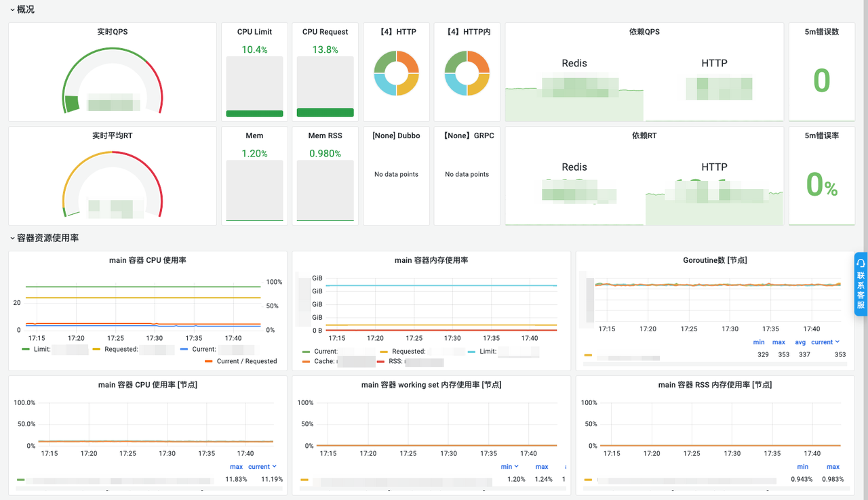The image size is (868, 500).
Task: Click the 0.943% min value
Action: pos(801,479)
